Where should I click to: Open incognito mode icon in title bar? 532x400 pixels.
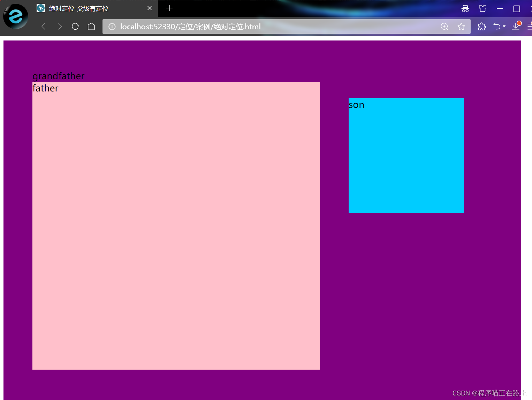[x=465, y=9]
